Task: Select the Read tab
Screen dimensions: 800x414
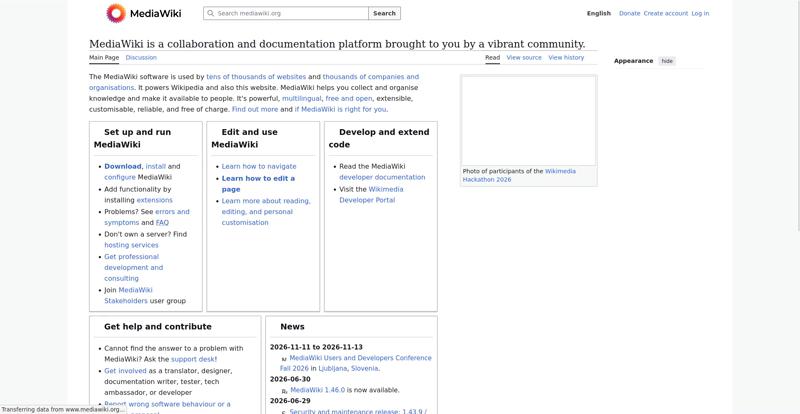Action: click(492, 58)
